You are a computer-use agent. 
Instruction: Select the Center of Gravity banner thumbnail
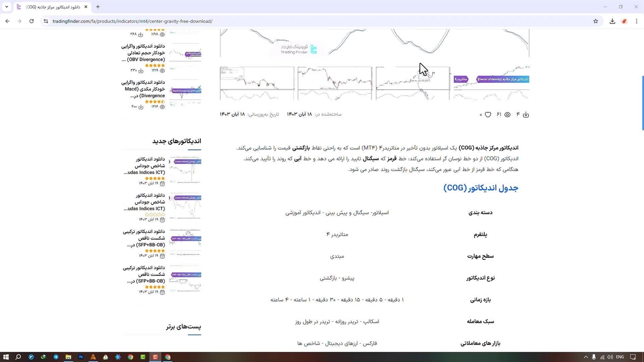[491, 83]
